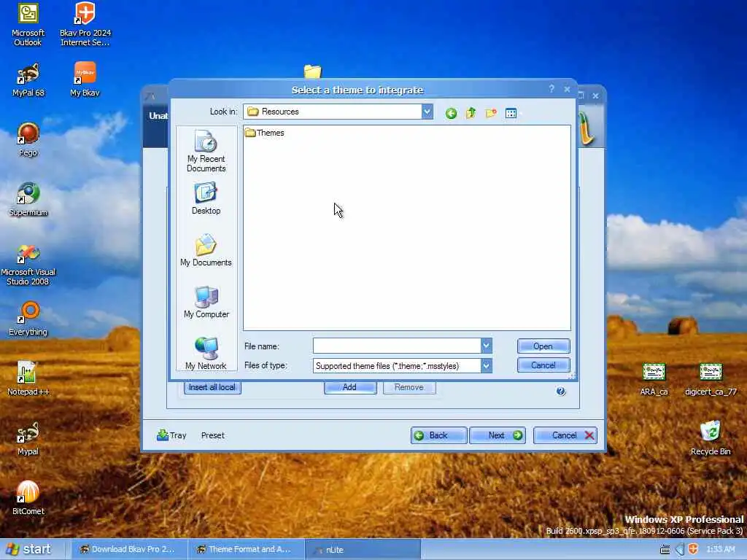This screenshot has width=747, height=560.
Task: Open ARA_ca certificate file
Action: 654,379
